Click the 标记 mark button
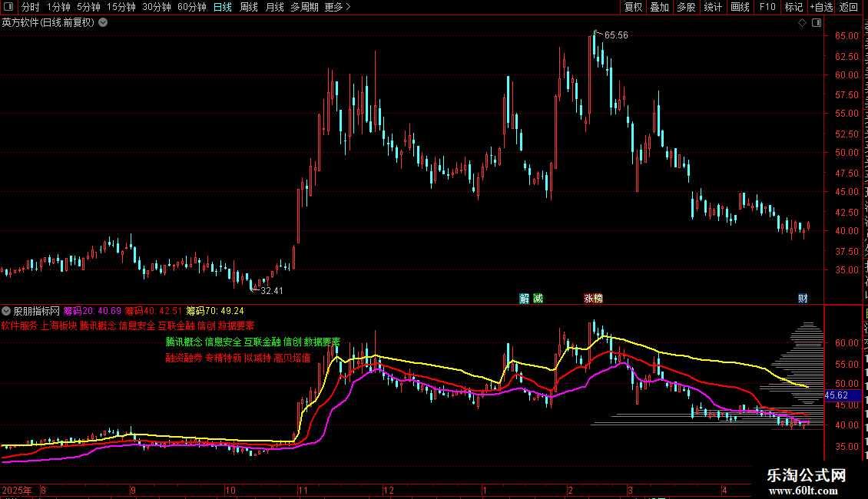Image resolution: width=868 pixels, height=499 pixels. [793, 7]
